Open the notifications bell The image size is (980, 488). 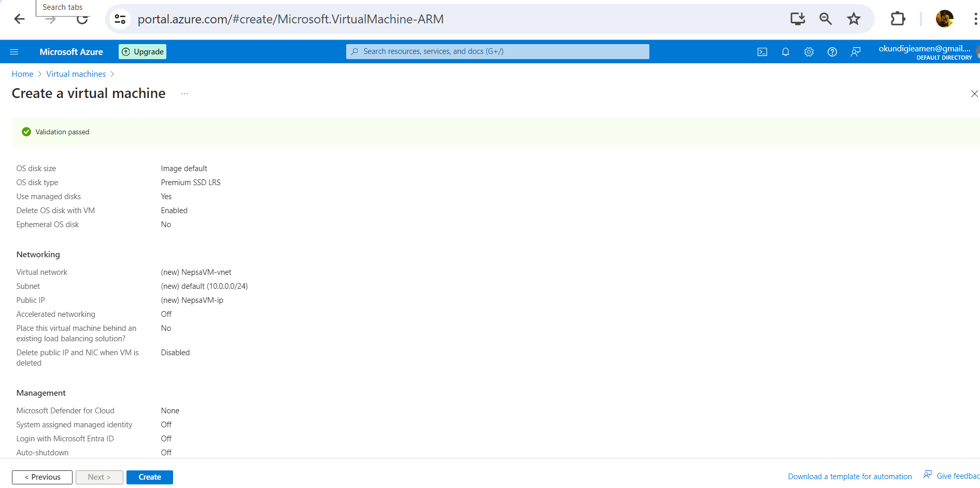tap(786, 52)
